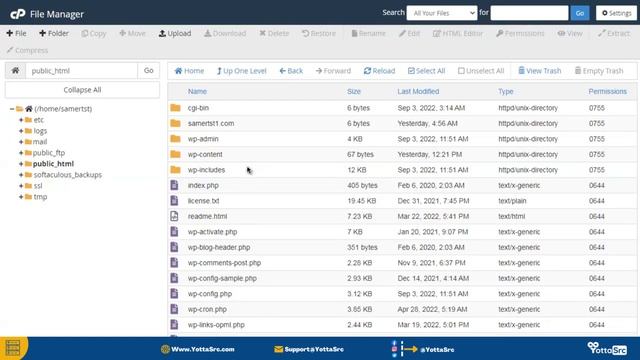Screen dimensions: 640x360
Task: Sort by the Name column header
Action: point(197,91)
